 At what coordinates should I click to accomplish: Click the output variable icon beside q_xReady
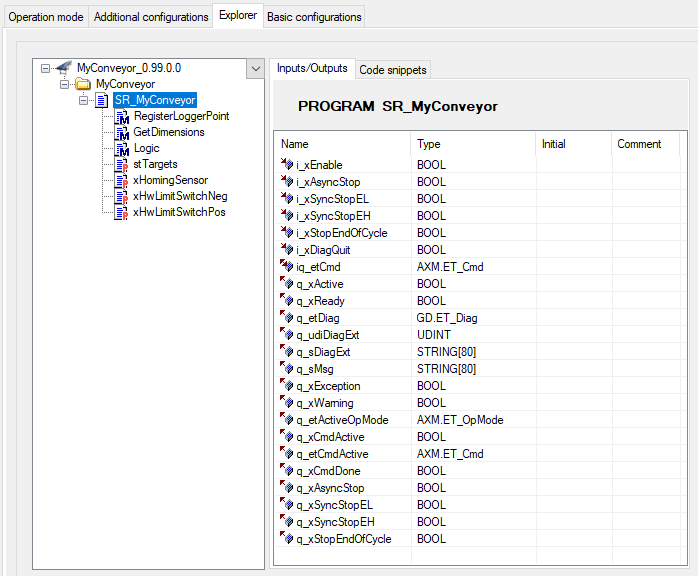[287, 300]
